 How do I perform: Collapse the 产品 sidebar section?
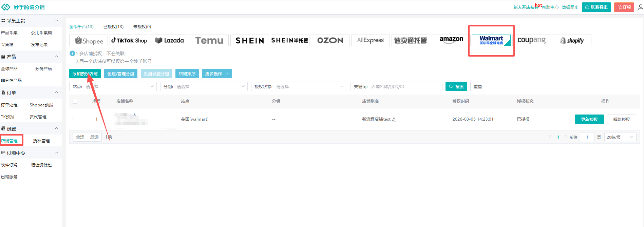point(57,57)
